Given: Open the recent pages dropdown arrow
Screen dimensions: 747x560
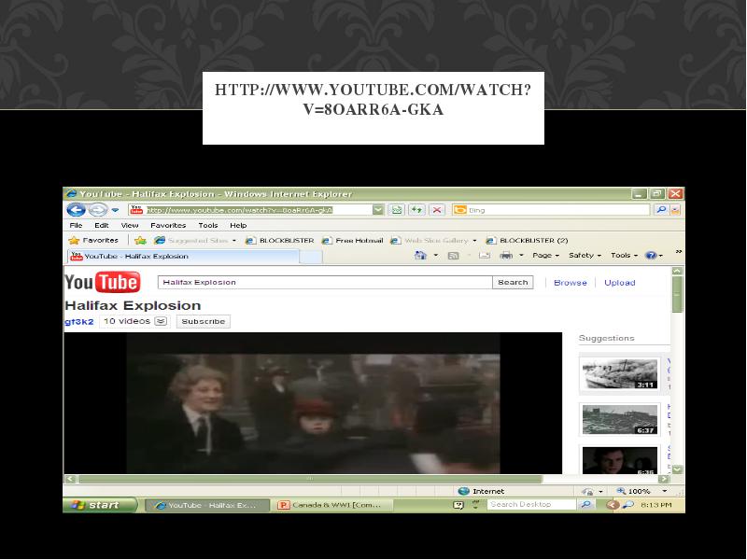Looking at the screenshot, I should click(x=115, y=209).
